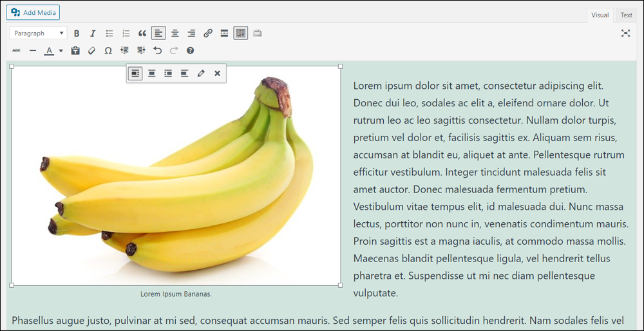The width and height of the screenshot is (644, 331).
Task: Apply strikethrough formatting
Action: pos(17,50)
